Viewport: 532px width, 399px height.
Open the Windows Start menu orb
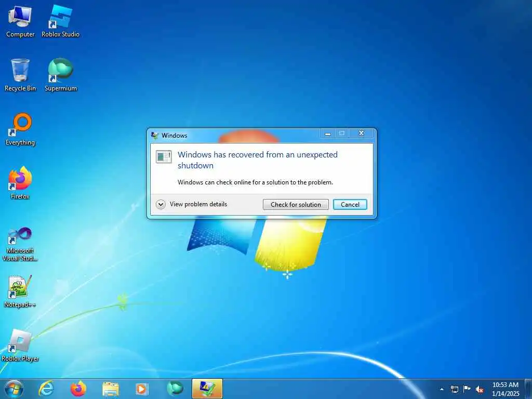pos(14,389)
